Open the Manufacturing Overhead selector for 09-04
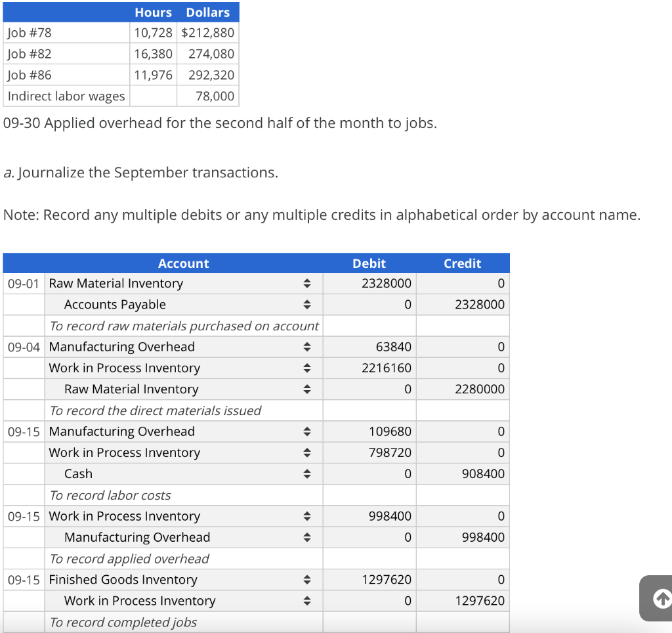 307,347
